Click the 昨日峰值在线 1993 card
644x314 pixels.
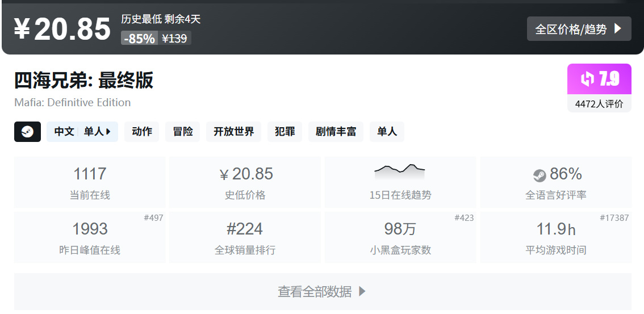(x=90, y=237)
